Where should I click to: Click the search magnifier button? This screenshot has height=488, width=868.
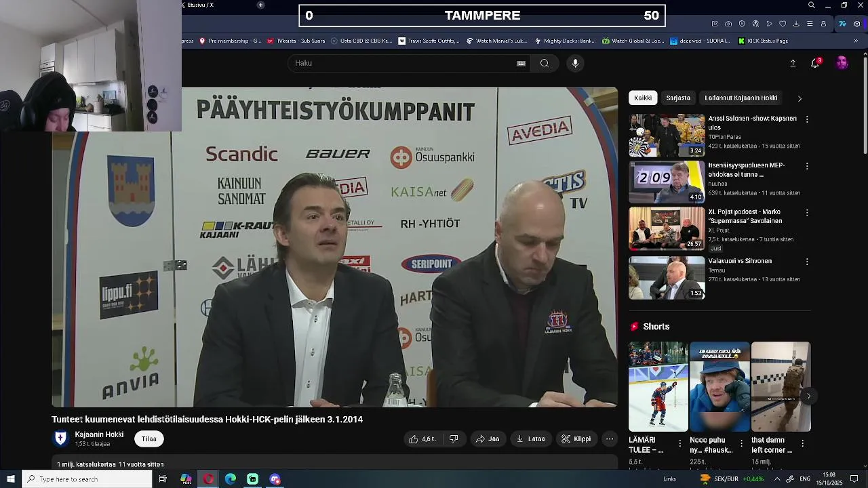545,63
